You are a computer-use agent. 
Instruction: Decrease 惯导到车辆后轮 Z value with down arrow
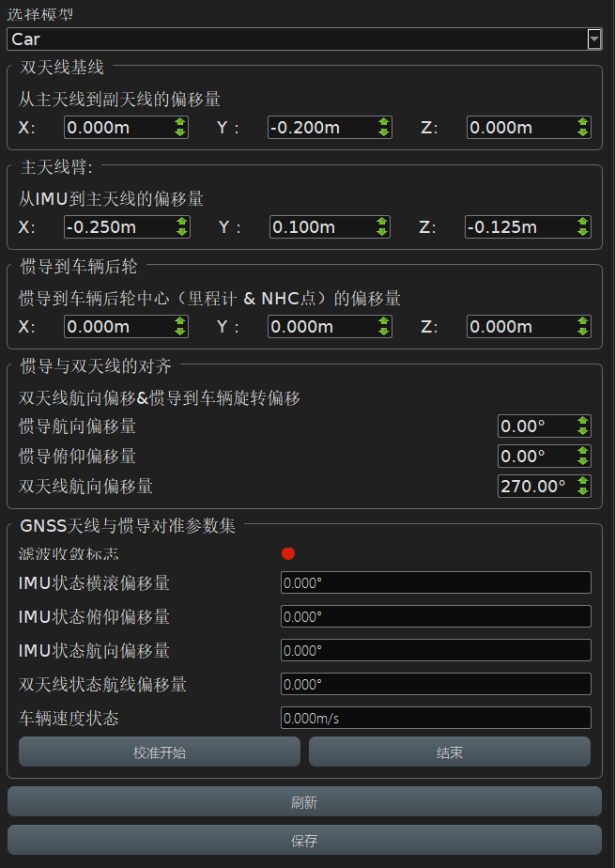pos(583,332)
